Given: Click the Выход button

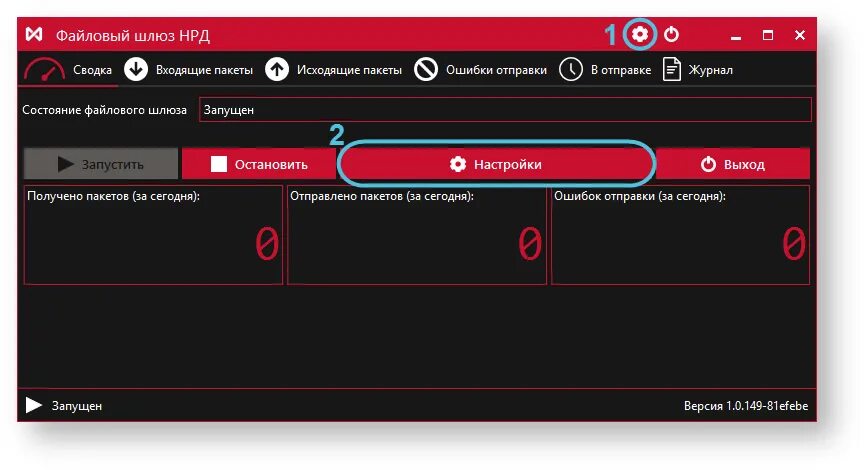Looking at the screenshot, I should coord(733,164).
